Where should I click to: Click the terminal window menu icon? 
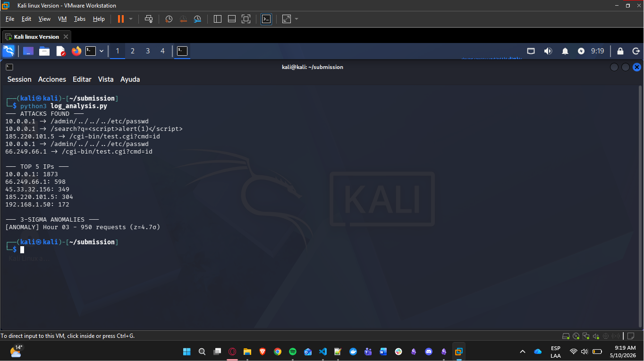tap(9, 67)
